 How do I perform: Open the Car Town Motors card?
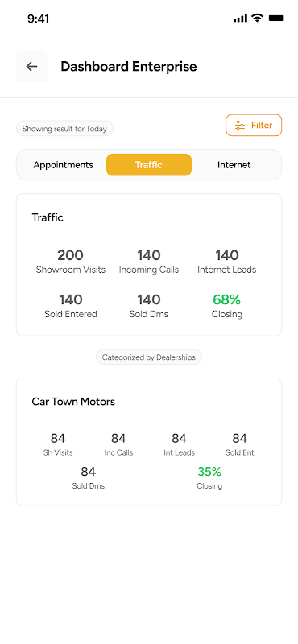coord(149,441)
